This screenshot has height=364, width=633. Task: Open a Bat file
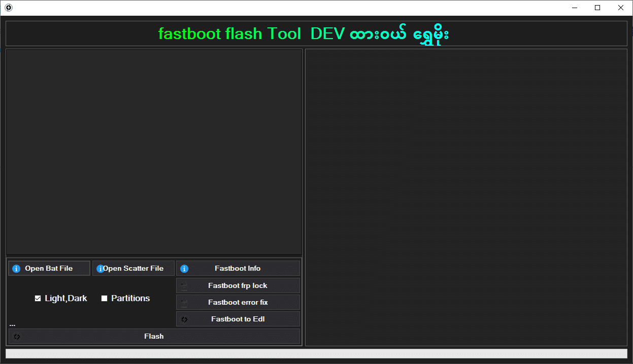click(49, 269)
